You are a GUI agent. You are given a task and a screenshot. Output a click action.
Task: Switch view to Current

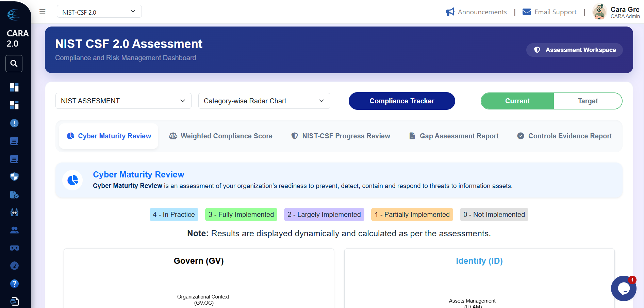click(x=517, y=101)
